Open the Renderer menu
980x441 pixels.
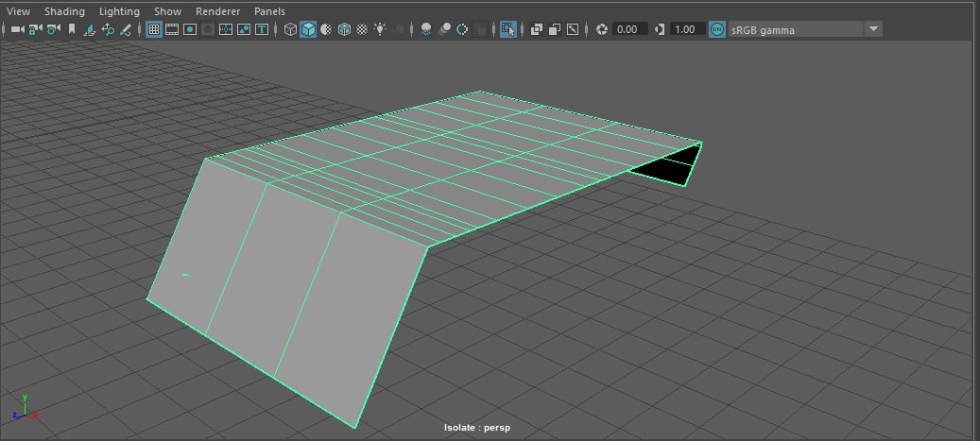click(x=217, y=11)
